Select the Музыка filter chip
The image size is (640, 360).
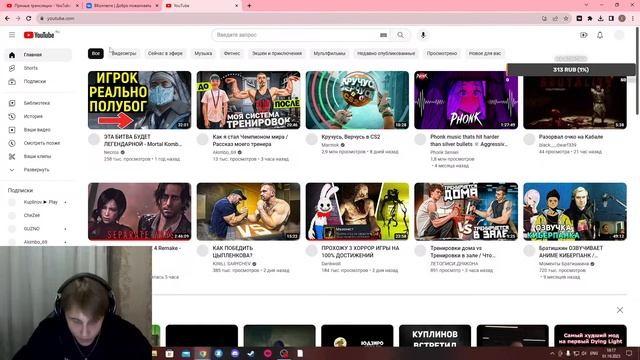tap(203, 53)
